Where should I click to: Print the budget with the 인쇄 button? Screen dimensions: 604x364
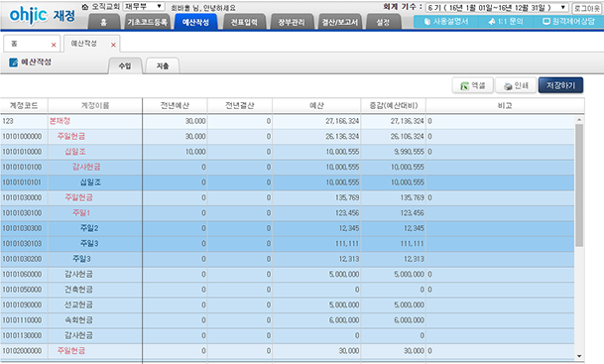coord(516,85)
